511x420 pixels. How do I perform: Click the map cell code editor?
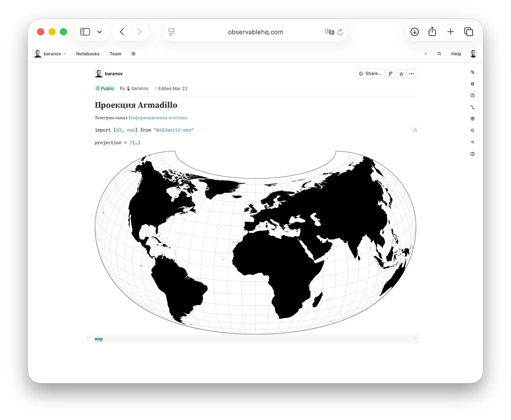[x=255, y=339]
